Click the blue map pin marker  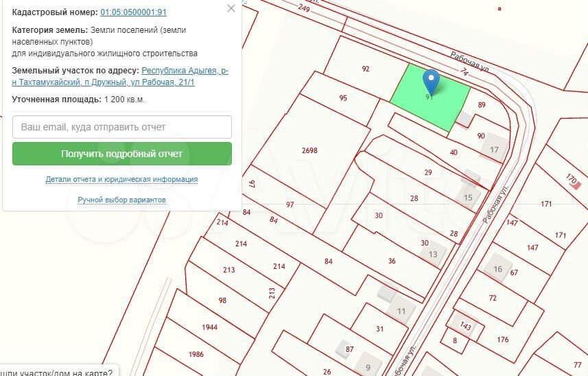431,82
